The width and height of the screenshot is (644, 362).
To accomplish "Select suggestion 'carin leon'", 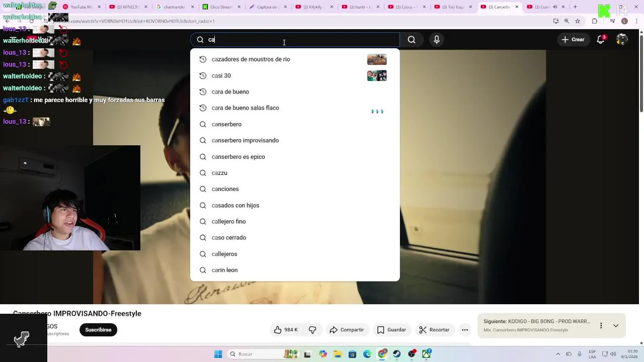I will (x=295, y=270).
